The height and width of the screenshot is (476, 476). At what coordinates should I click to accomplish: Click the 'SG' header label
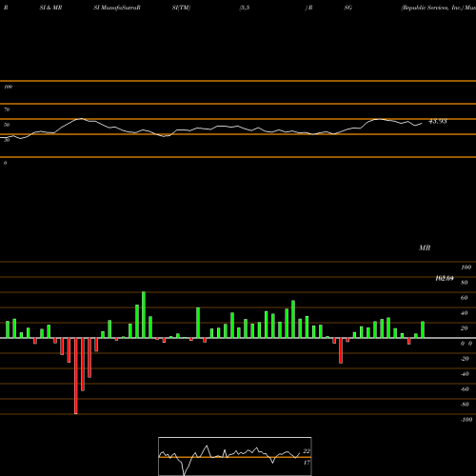tap(348, 8)
